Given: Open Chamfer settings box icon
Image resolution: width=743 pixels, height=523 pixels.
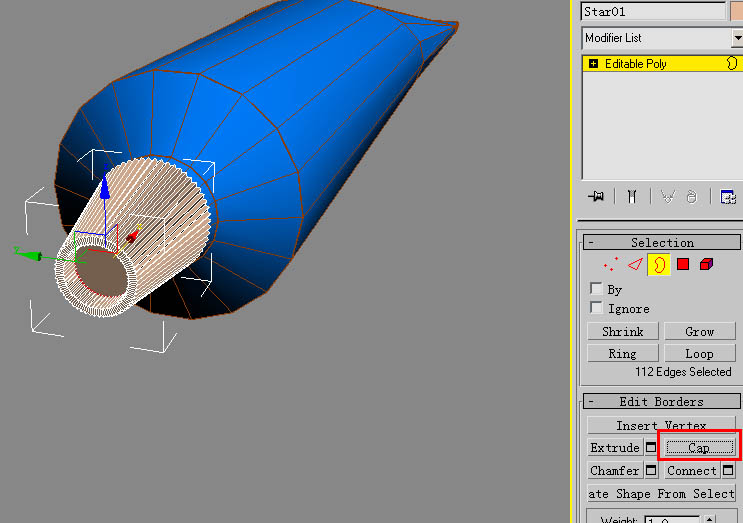Looking at the screenshot, I should [651, 470].
